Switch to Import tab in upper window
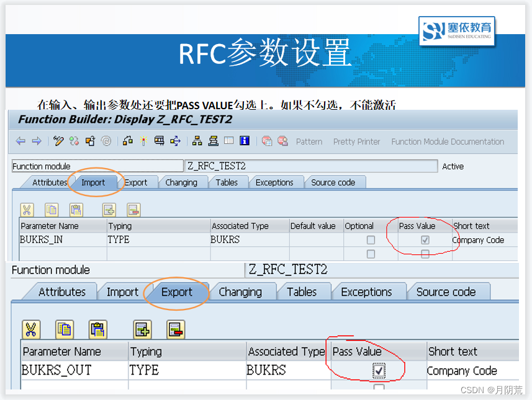The width and height of the screenshot is (532, 400). (93, 182)
